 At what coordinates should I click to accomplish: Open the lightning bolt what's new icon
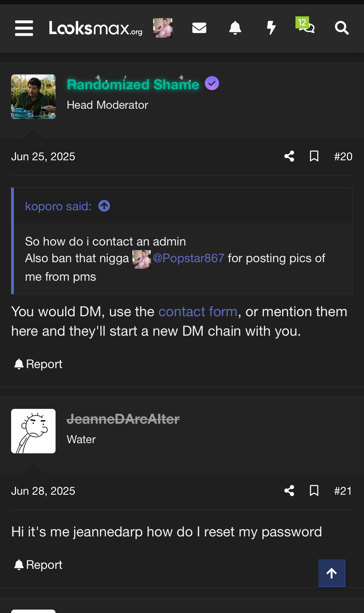[x=271, y=28]
